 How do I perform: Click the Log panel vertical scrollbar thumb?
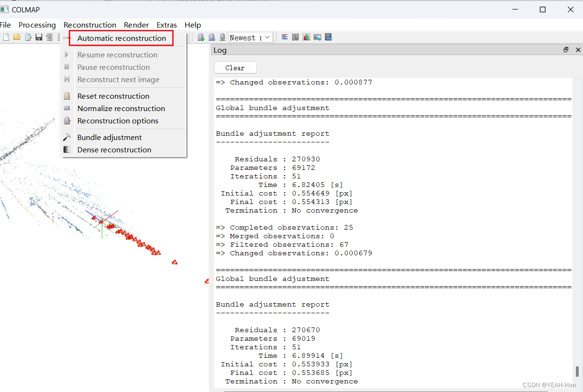coord(577,371)
